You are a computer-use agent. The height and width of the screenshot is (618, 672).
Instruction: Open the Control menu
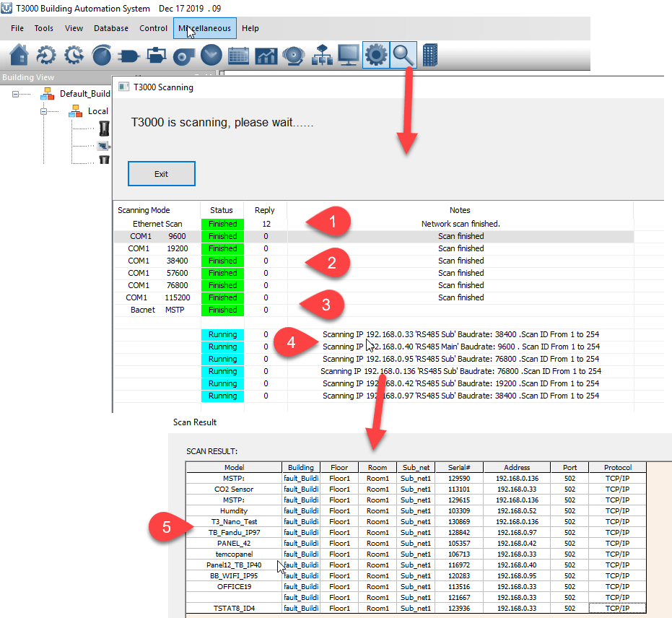(153, 28)
